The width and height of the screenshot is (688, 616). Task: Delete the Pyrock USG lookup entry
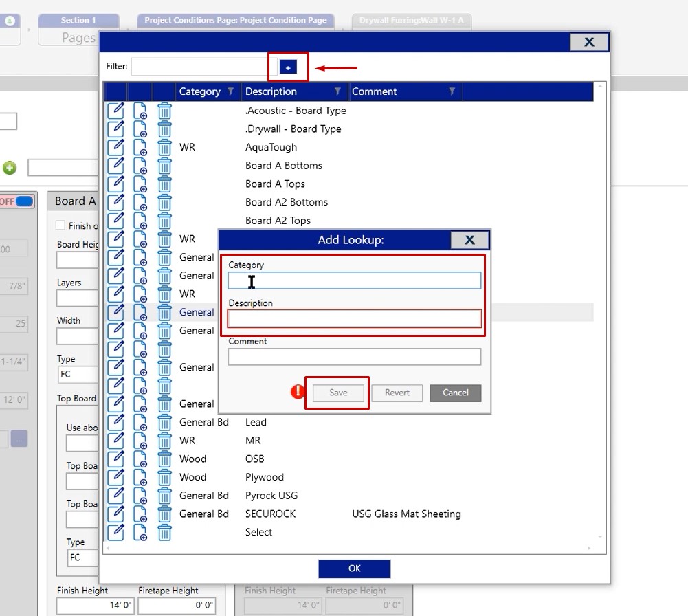pyautogui.click(x=164, y=496)
